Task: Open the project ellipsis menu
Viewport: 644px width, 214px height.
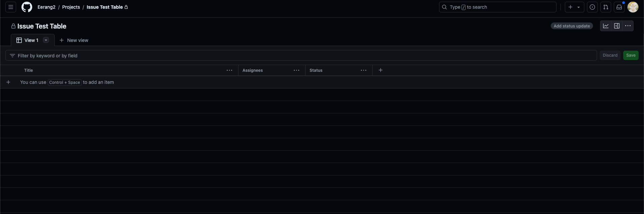Action: (x=628, y=26)
